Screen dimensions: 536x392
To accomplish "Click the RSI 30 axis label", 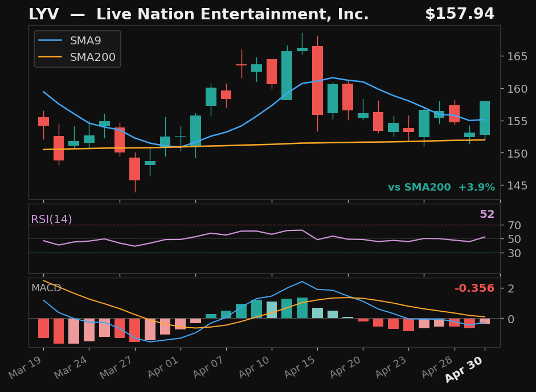I will pos(514,253).
